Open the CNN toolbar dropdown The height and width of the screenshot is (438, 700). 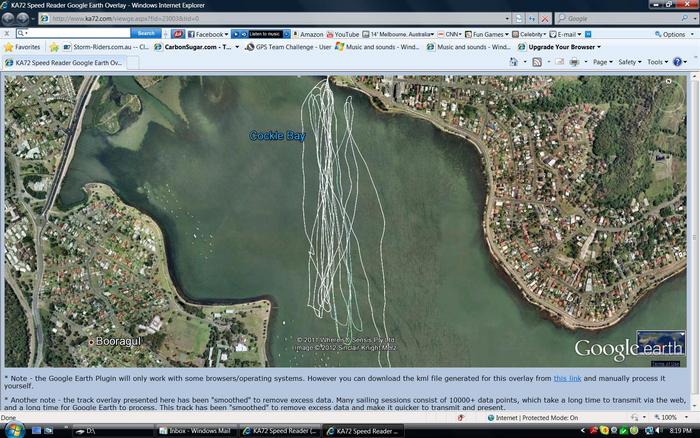pos(450,34)
